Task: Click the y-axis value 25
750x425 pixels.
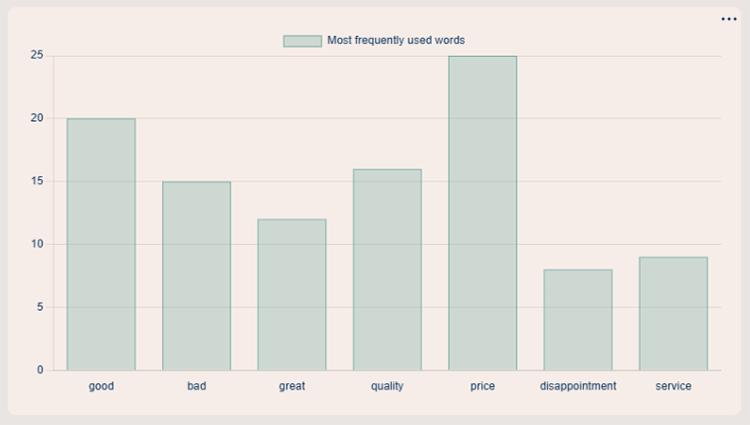Action: (x=37, y=55)
